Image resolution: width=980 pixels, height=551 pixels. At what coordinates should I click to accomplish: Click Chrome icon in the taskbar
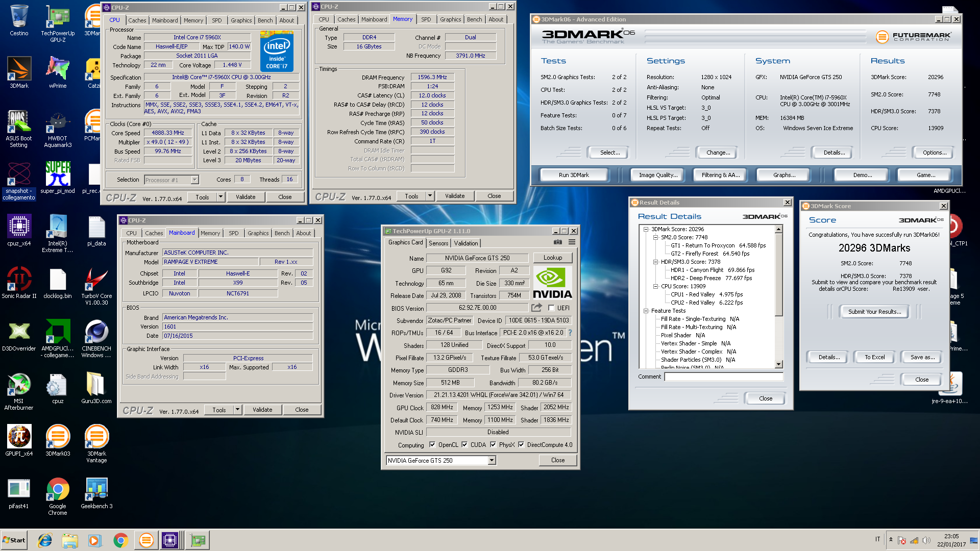point(120,540)
